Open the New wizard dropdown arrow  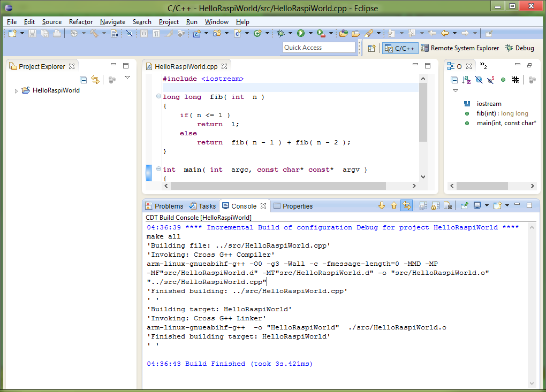[22, 33]
